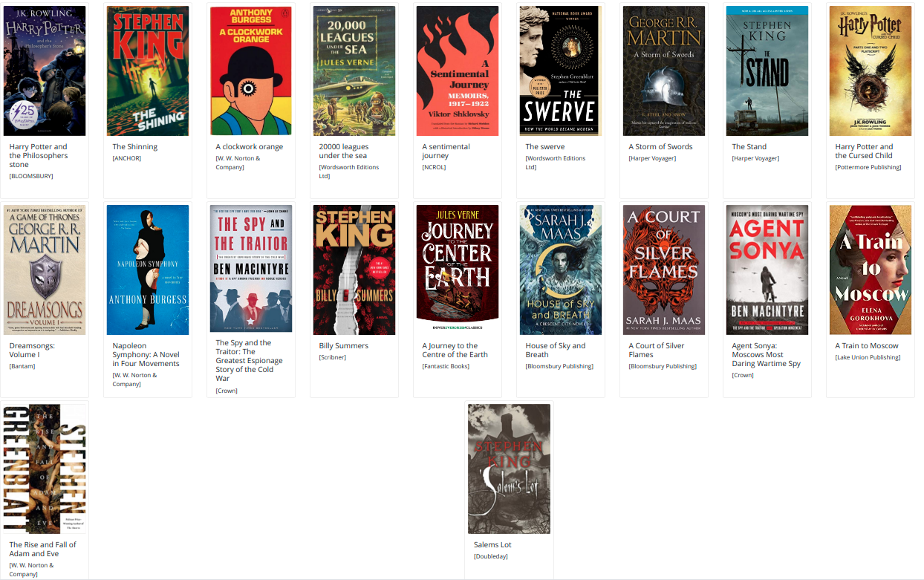Click the House of Sky and Breath title
The width and height of the screenshot is (924, 580).
tap(556, 350)
